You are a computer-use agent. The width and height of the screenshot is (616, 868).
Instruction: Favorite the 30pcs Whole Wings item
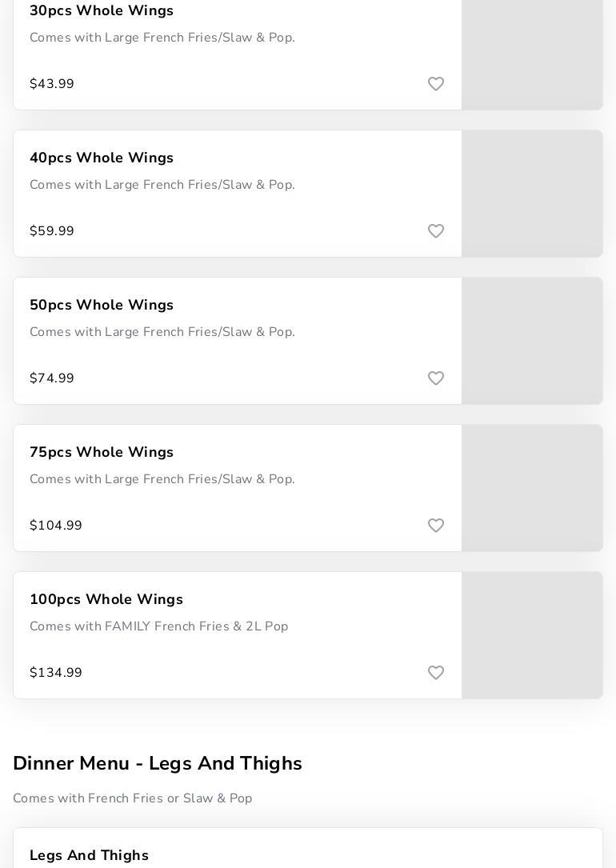436,84
